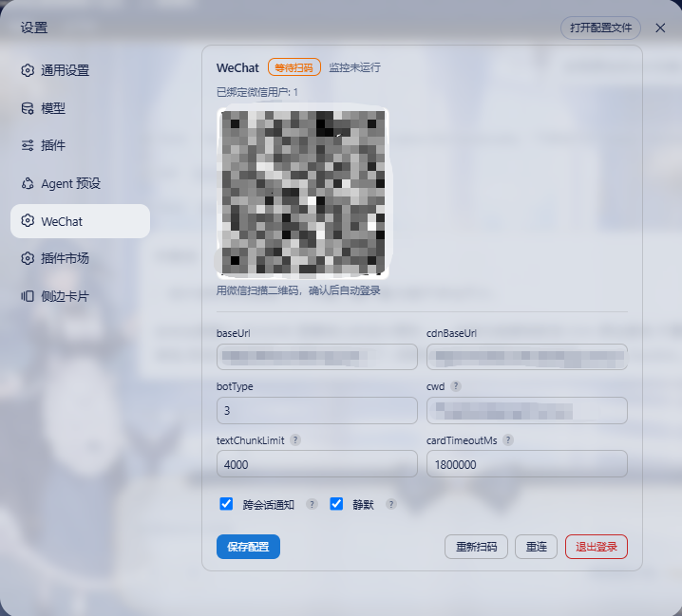682x616 pixels.
Task: Click the 重连 button
Action: point(536,547)
